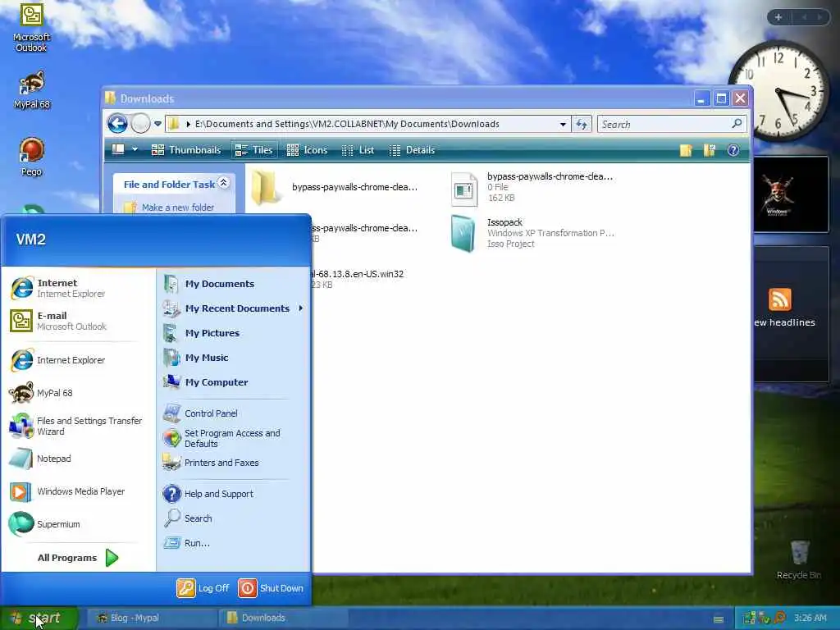Click the folder options toolbar icon
Screen dimensions: 840x630
(x=710, y=150)
